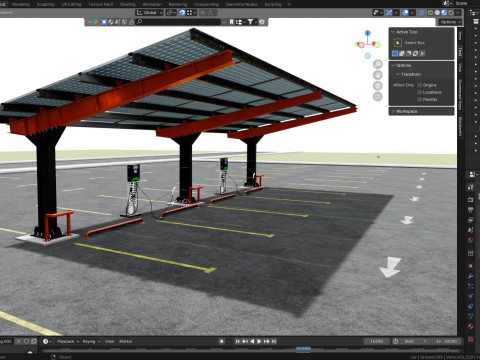The width and height of the screenshot is (480, 360).
Task: Choose Intersect selection mode icon
Action: pyautogui.click(x=422, y=53)
